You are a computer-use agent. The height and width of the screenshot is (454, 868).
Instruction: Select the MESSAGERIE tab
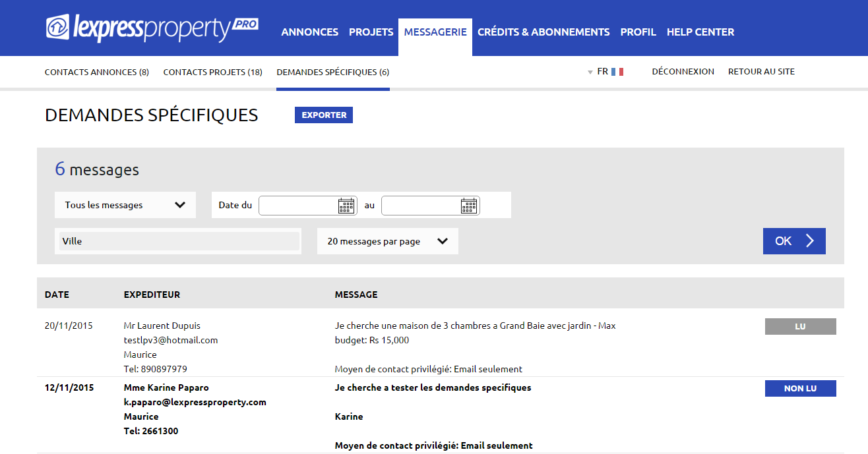click(x=435, y=32)
